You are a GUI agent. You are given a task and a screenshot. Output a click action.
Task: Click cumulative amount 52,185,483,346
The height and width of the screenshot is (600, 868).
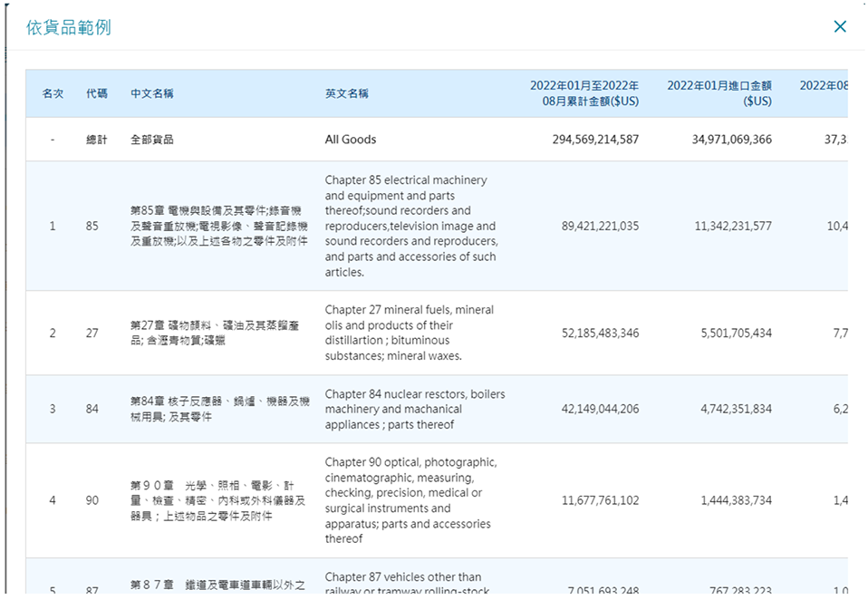[600, 334]
